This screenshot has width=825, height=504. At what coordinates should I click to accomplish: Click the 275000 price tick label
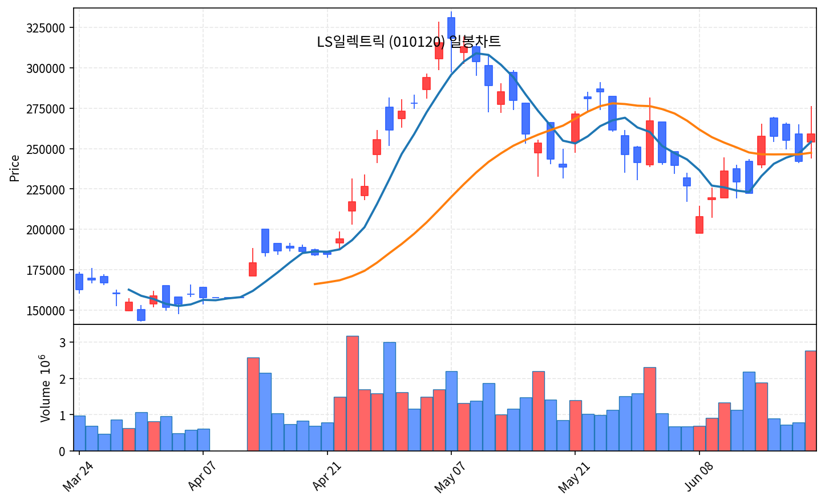46,109
